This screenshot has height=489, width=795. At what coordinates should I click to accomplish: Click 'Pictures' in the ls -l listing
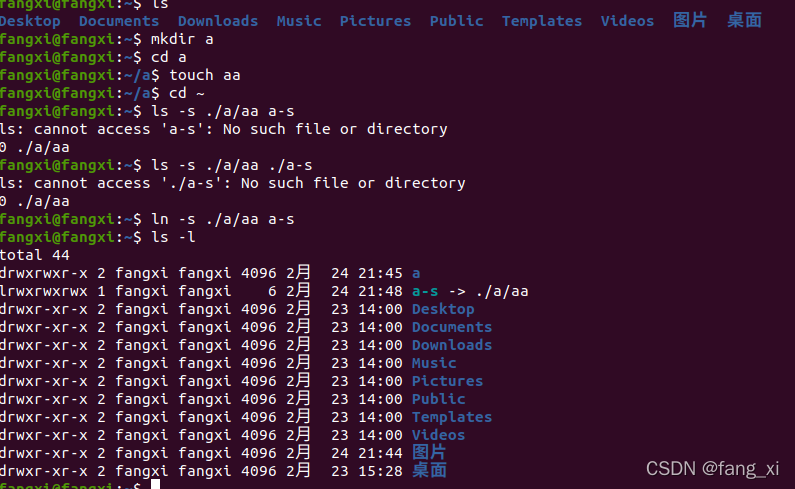coord(447,381)
